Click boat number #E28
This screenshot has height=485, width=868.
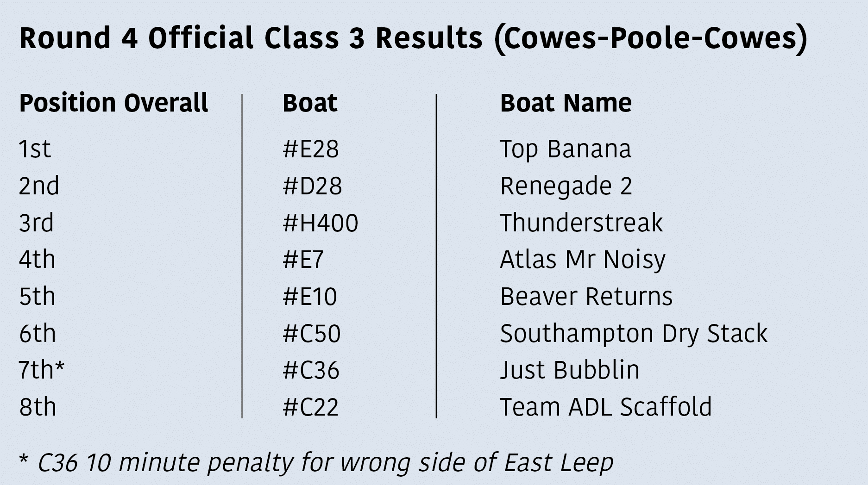tap(311, 149)
